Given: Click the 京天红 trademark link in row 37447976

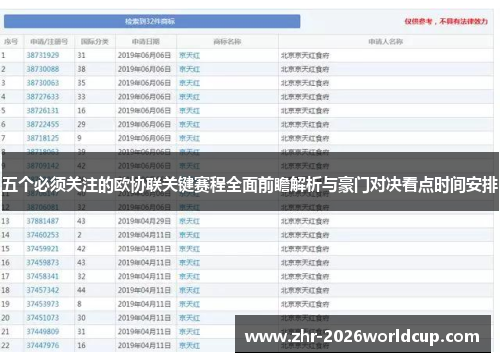Looking at the screenshot, I should tap(189, 346).
